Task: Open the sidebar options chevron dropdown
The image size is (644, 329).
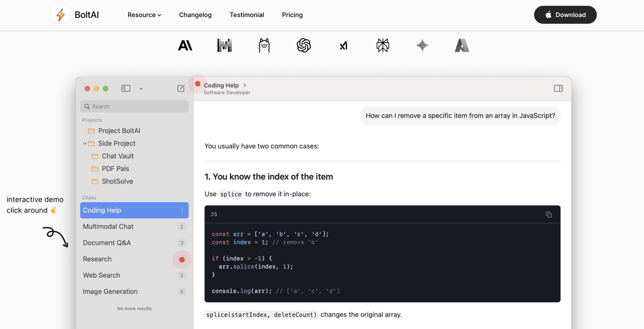Action: tap(141, 88)
